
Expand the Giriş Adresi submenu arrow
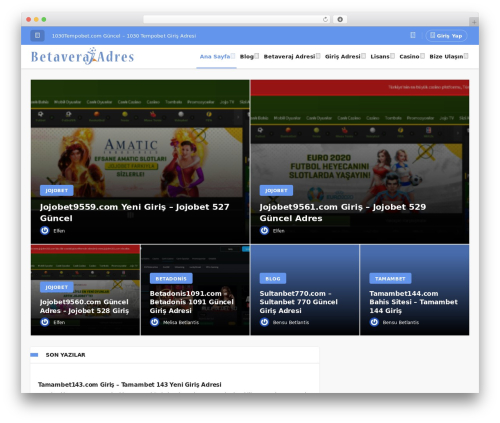363,56
